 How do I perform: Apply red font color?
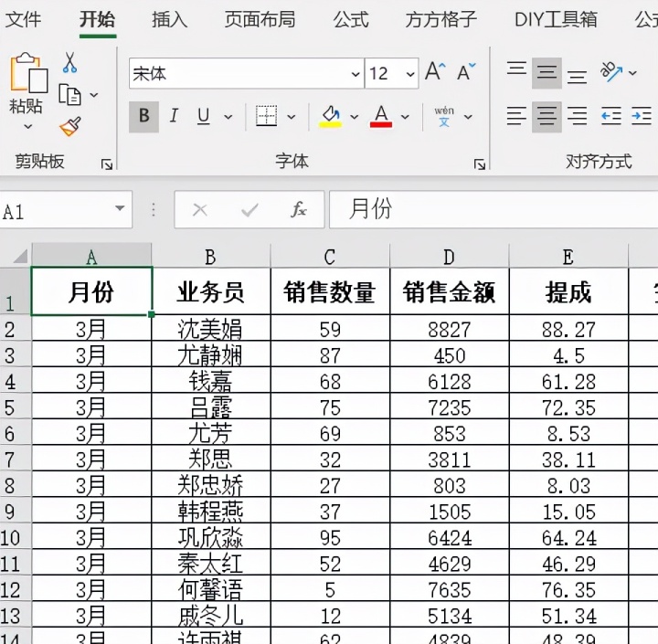[x=381, y=116]
